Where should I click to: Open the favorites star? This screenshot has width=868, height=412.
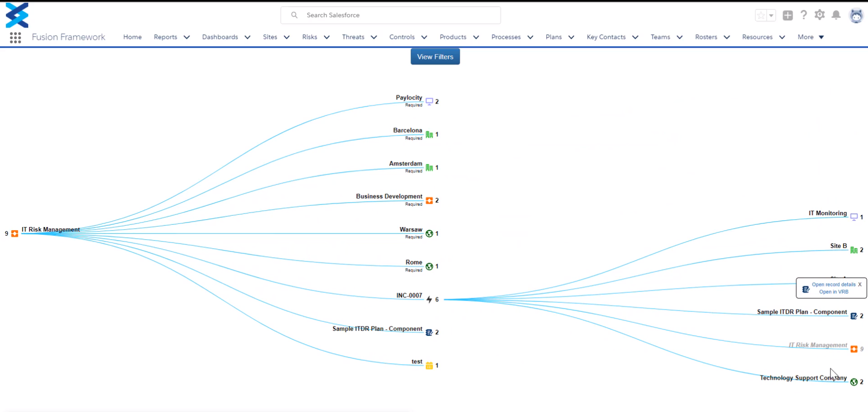[761, 15]
